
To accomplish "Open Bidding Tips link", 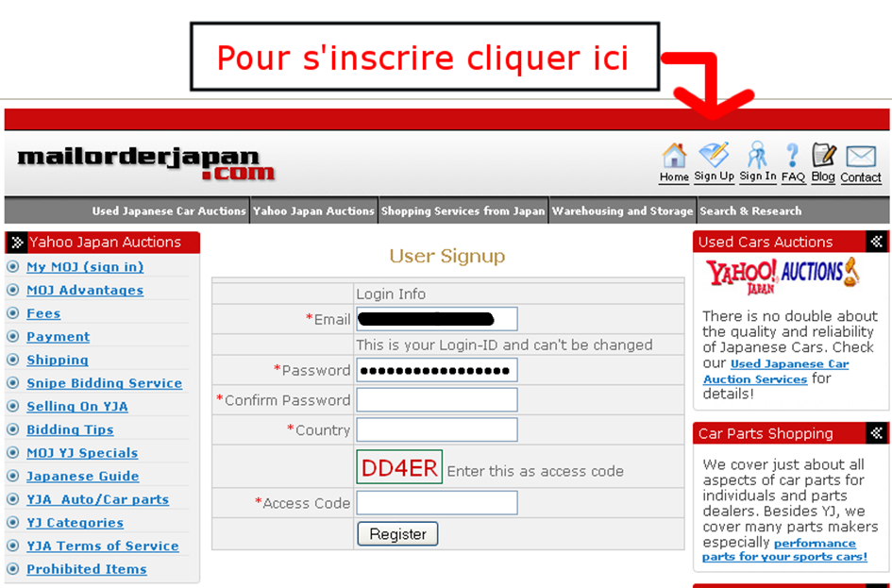I will [70, 430].
